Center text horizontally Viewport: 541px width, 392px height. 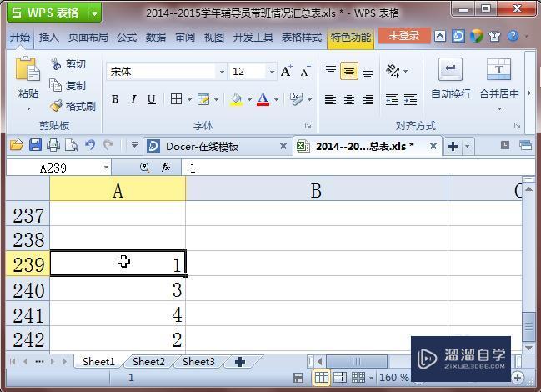pos(348,100)
